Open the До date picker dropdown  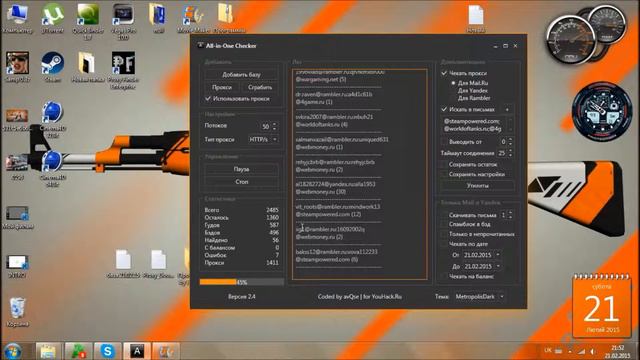click(x=498, y=266)
